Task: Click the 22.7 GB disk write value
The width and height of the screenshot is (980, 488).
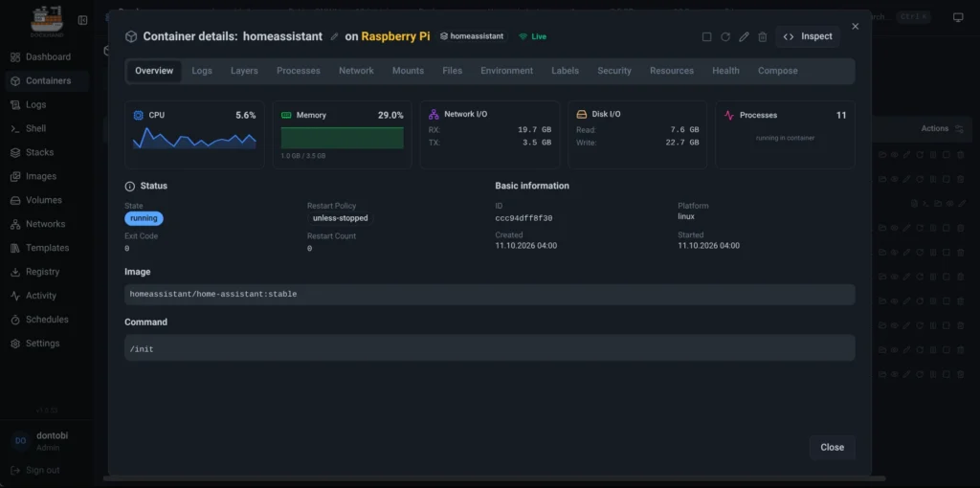Action: coord(681,143)
